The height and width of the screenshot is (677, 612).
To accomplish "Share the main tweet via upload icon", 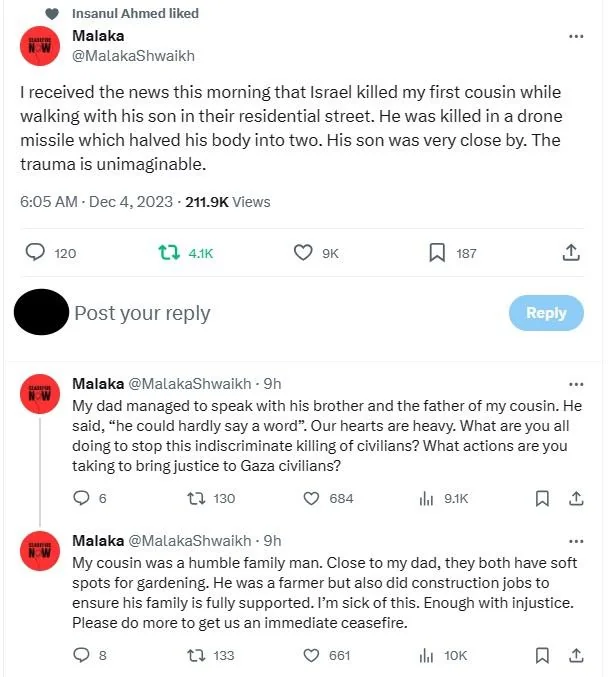I will (571, 253).
